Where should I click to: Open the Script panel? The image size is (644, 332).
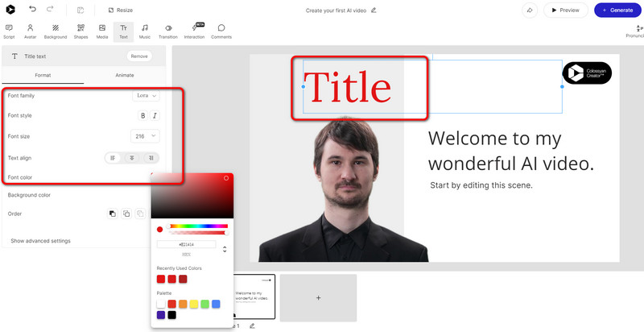[9, 31]
